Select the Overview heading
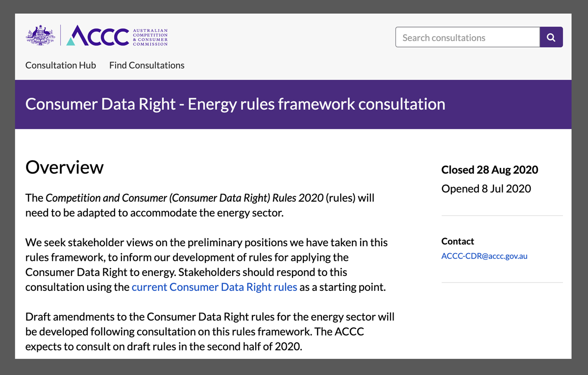The width and height of the screenshot is (588, 375). click(x=65, y=167)
